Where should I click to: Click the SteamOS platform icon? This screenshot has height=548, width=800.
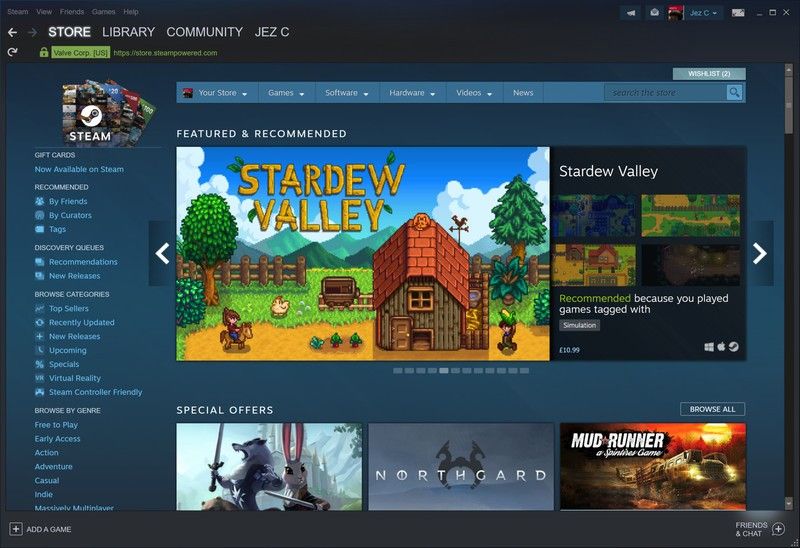[x=734, y=347]
